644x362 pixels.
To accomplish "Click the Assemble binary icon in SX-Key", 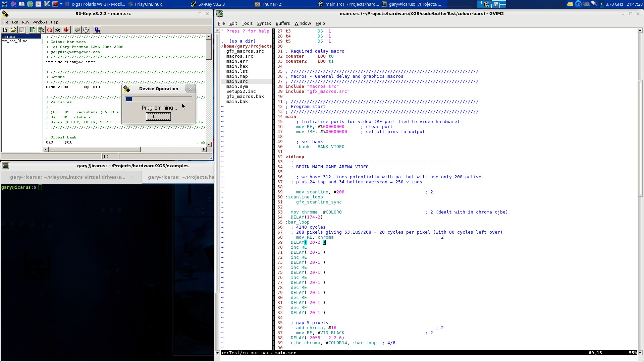I will click(x=33, y=30).
